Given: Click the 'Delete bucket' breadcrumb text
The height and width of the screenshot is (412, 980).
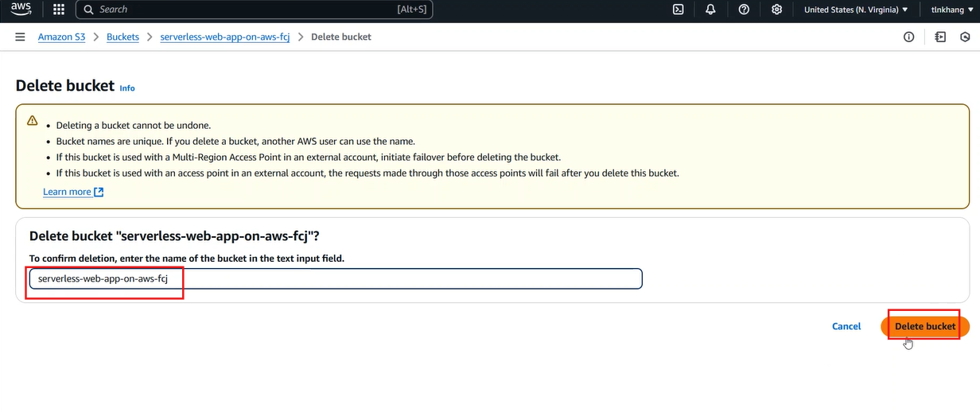Looking at the screenshot, I should point(341,37).
